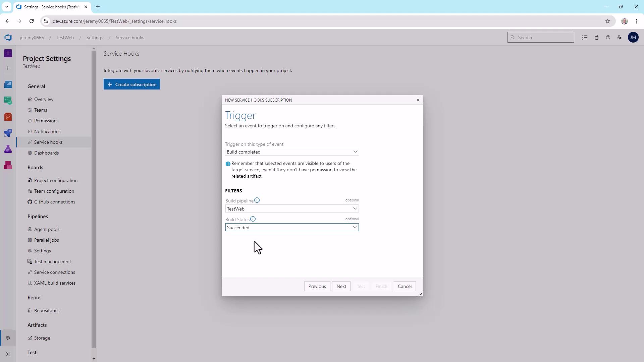Open the Build Status Succeeded dropdown
The image size is (644, 362).
click(292, 228)
